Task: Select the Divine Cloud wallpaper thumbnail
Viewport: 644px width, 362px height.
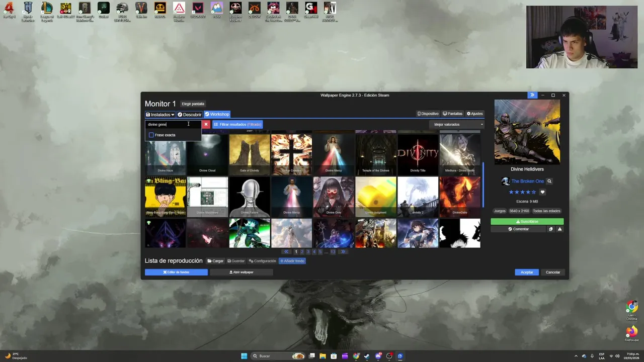Action: click(207, 154)
